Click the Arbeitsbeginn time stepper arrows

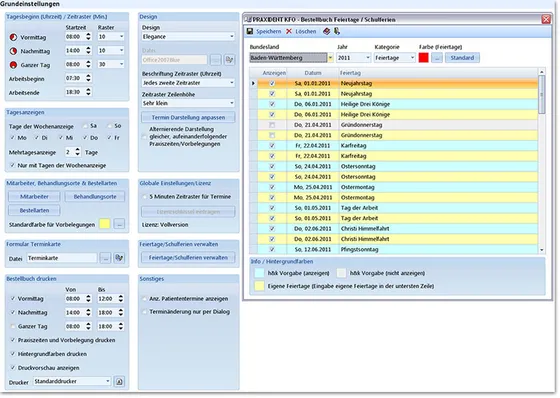tap(88, 78)
